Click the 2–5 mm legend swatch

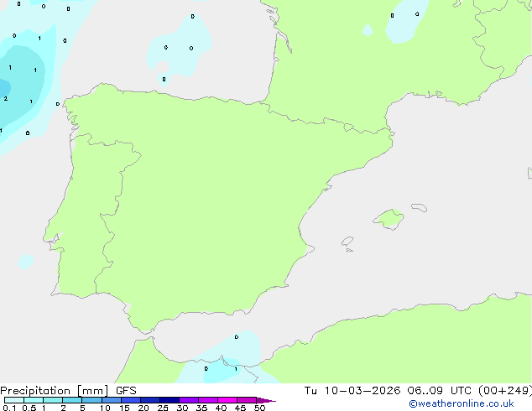[72, 400]
